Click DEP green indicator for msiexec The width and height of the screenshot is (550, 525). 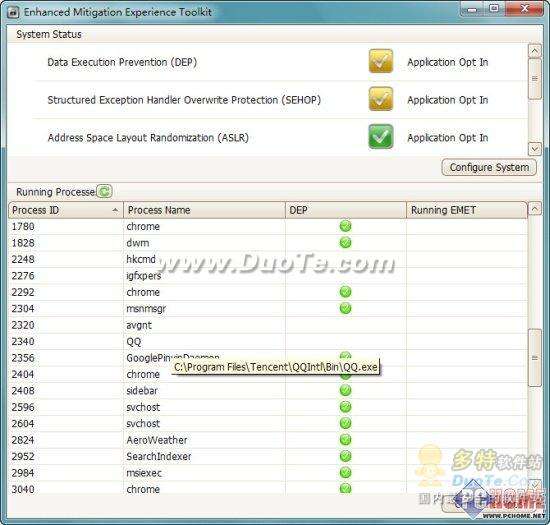(x=346, y=472)
